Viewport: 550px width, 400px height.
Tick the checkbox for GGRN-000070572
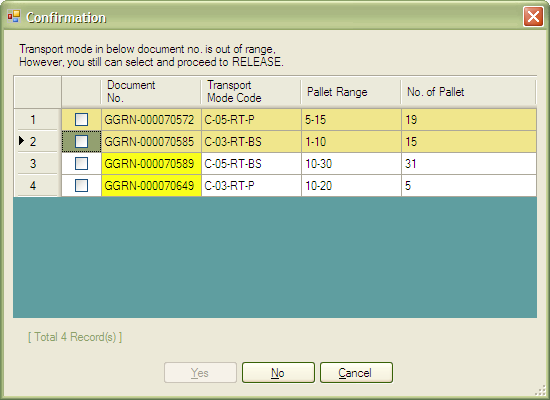tap(81, 120)
